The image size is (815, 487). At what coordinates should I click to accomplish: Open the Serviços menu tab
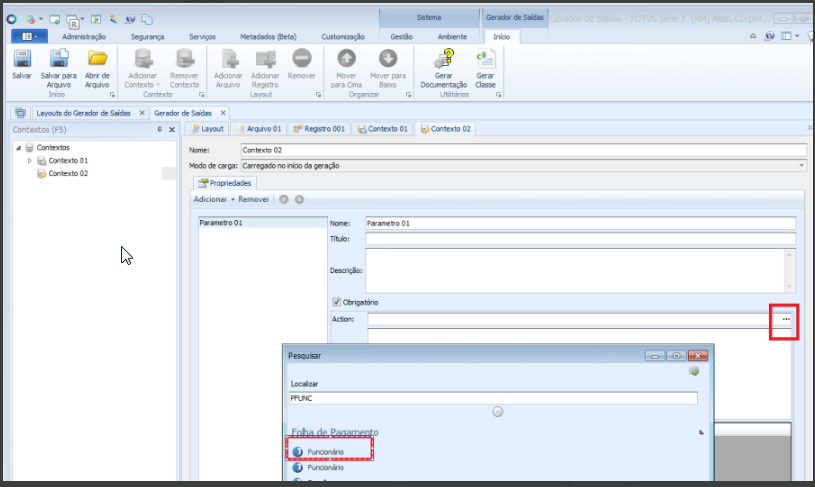pyautogui.click(x=202, y=37)
